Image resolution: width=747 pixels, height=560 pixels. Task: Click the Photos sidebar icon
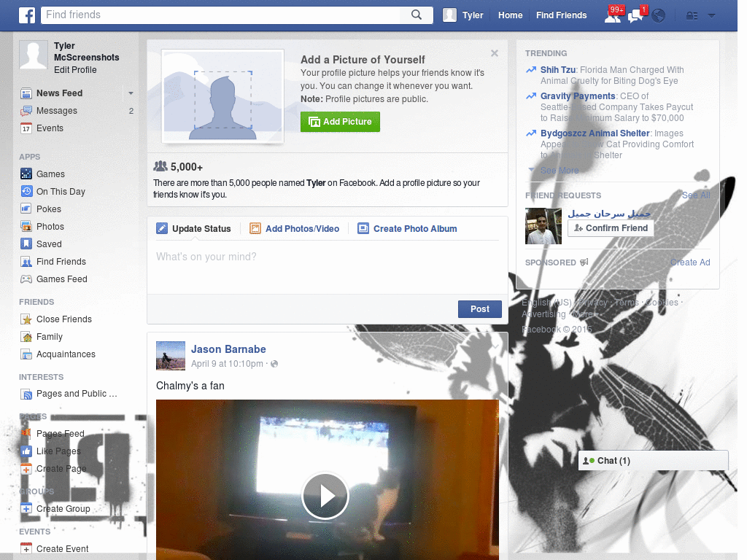[x=26, y=227]
